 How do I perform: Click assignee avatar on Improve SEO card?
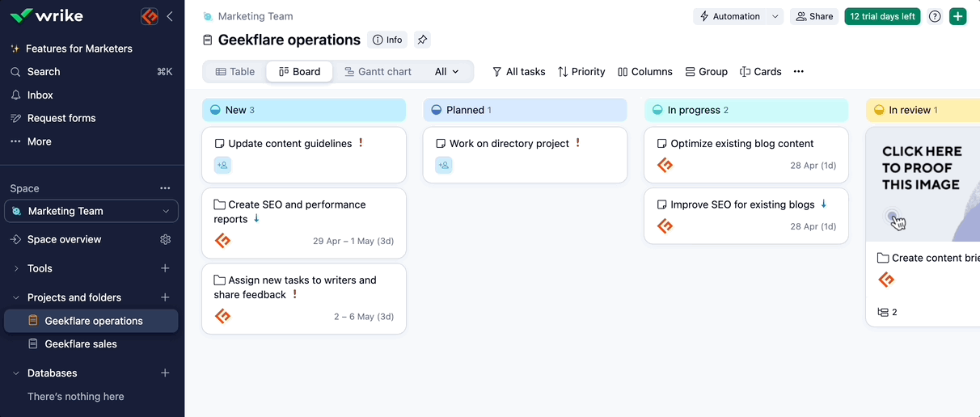665,226
